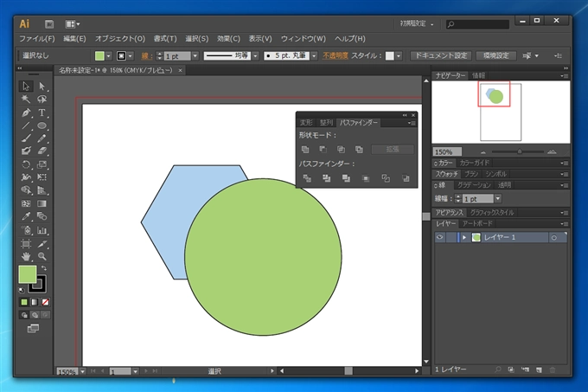Select the Pen tool

tap(25, 112)
